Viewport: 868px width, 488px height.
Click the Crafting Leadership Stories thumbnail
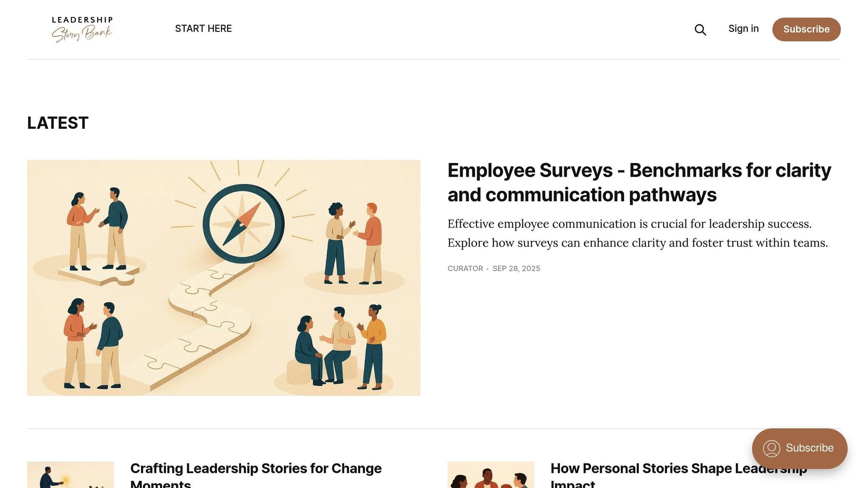click(70, 475)
